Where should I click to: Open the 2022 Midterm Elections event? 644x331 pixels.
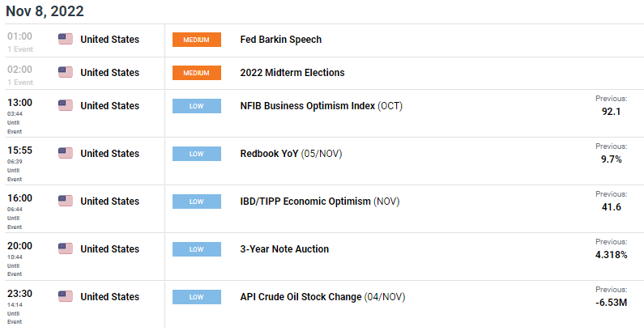tap(292, 73)
